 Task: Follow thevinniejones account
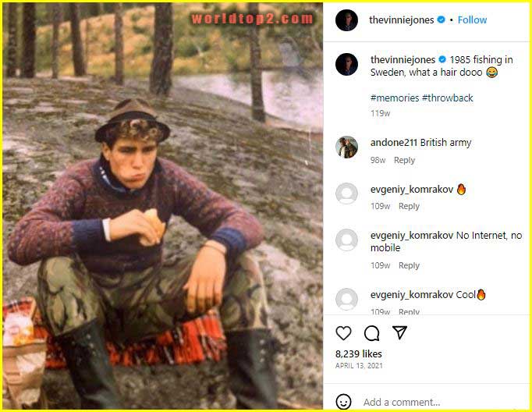click(472, 20)
